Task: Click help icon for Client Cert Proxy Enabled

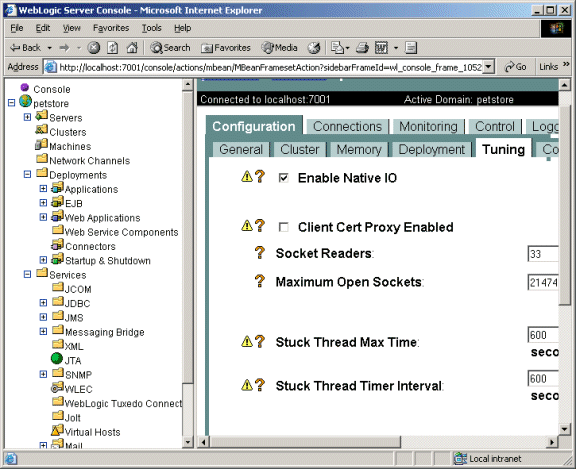Action: pos(260,226)
